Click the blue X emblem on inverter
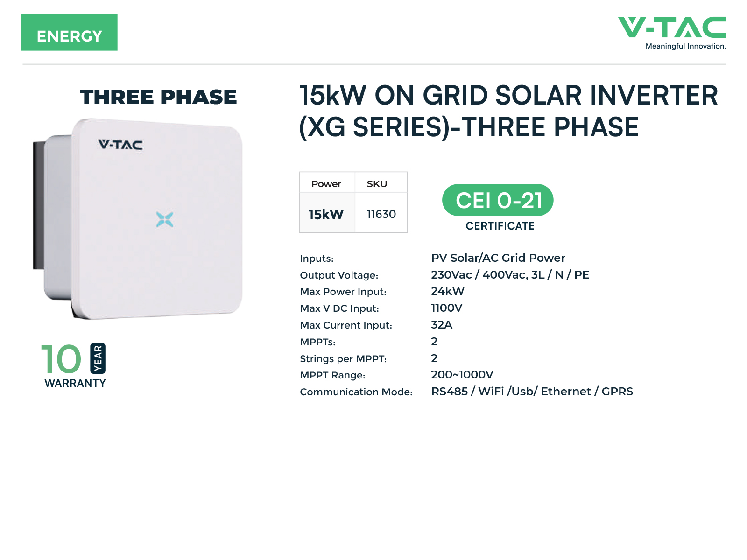Image resolution: width=747 pixels, height=560 pixels. (165, 219)
